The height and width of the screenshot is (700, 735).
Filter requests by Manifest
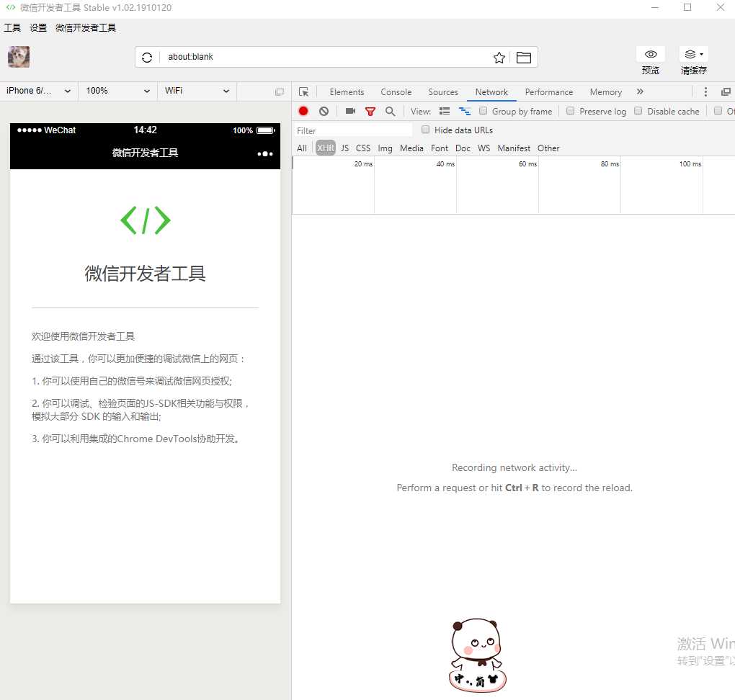(x=514, y=148)
